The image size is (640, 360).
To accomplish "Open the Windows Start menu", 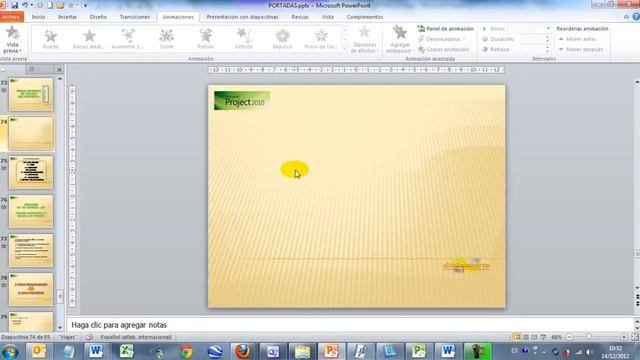I will point(10,351).
